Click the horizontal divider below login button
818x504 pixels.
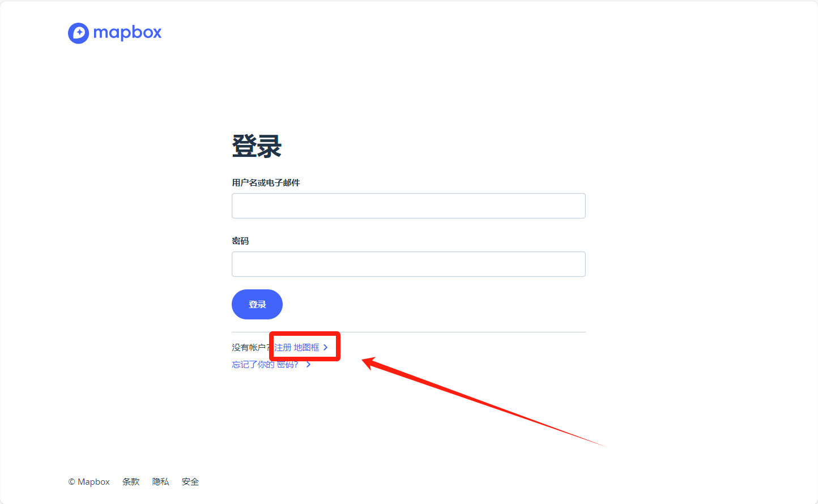(x=408, y=332)
